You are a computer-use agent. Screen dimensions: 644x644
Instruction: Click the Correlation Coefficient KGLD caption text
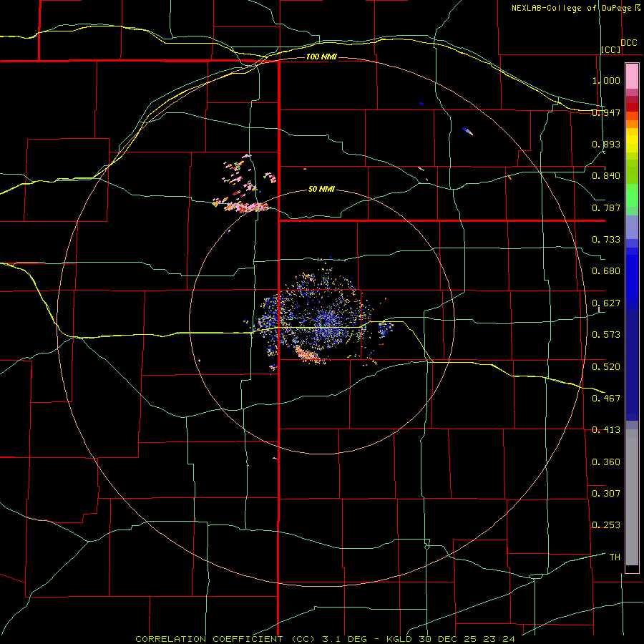pos(325,639)
